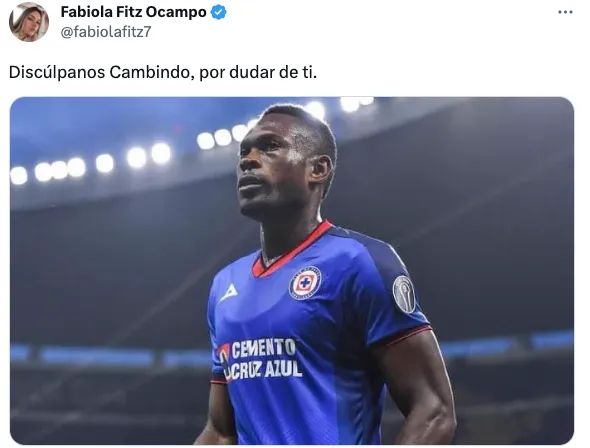Viewport: 590px width, 448px height.
Task: Open the attached photo of the player
Action: tap(292, 271)
